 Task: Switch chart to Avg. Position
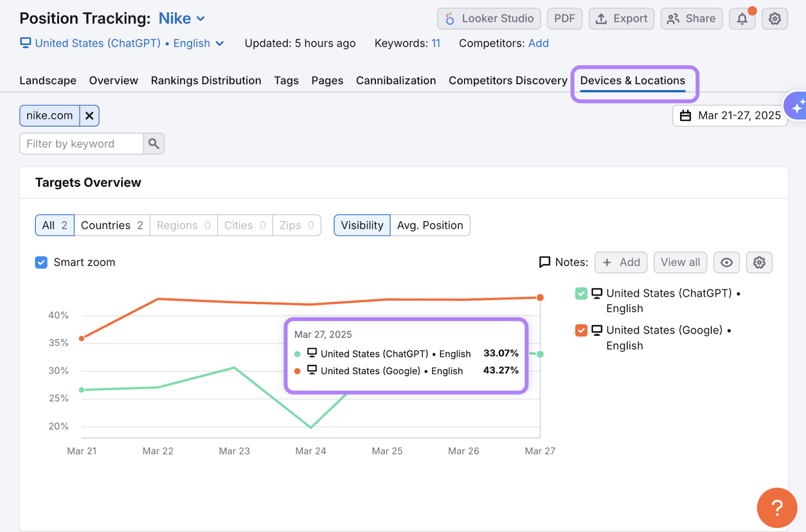click(x=430, y=225)
